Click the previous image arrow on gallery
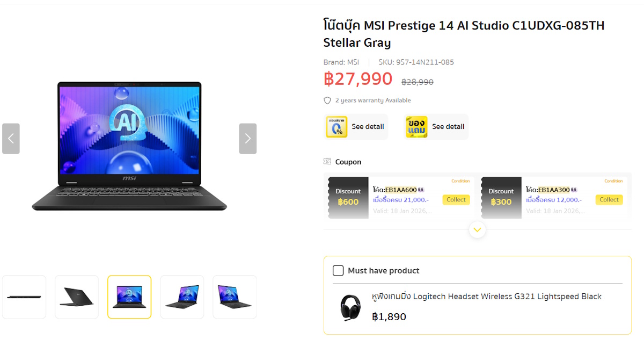This screenshot has height=346, width=644. point(11,139)
